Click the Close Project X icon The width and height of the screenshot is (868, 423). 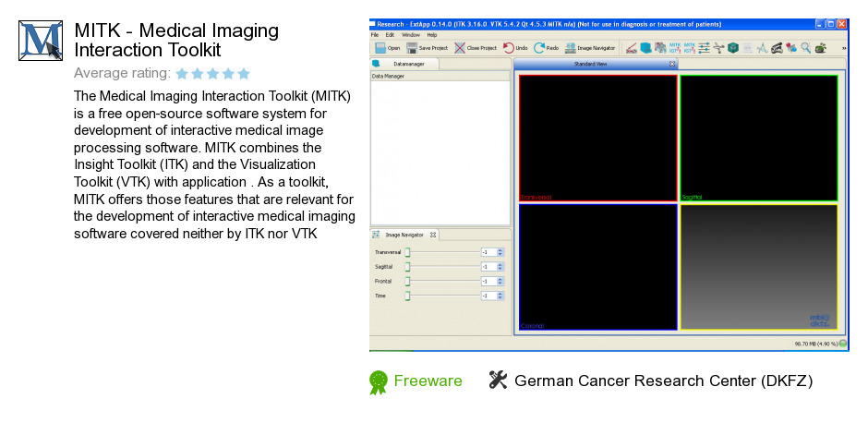(460, 48)
